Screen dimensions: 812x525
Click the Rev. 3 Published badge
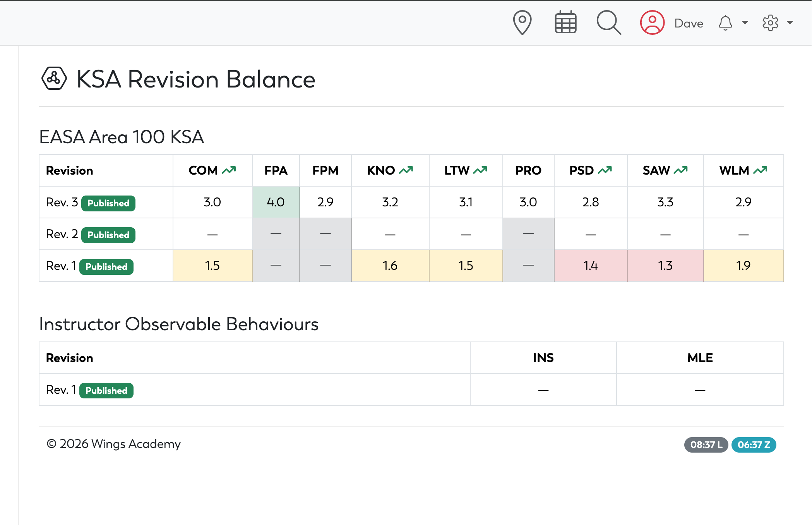108,203
